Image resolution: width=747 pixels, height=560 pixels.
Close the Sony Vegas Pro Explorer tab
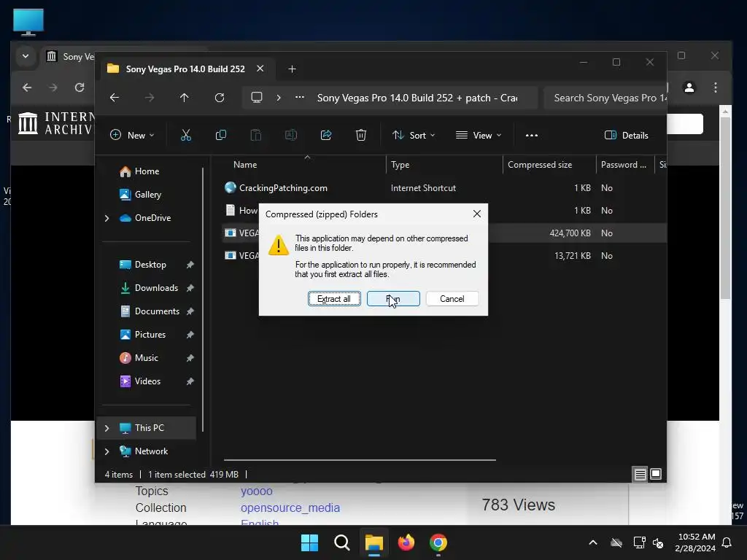pyautogui.click(x=260, y=69)
